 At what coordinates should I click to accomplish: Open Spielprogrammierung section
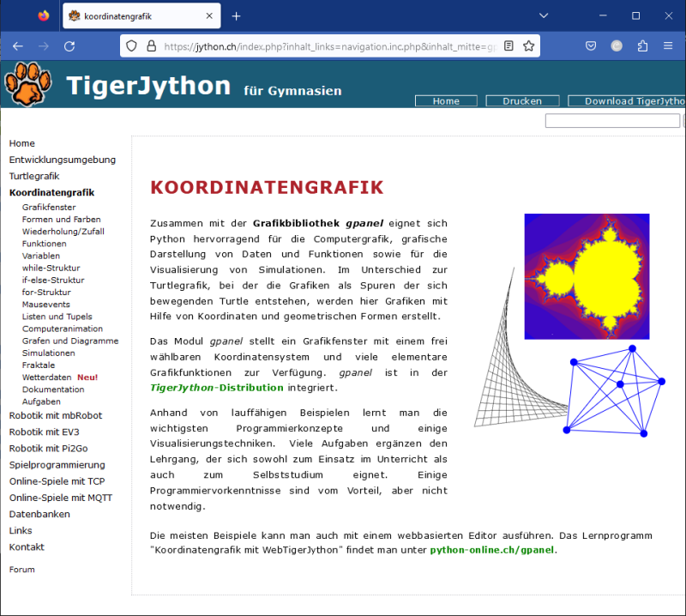pos(57,465)
